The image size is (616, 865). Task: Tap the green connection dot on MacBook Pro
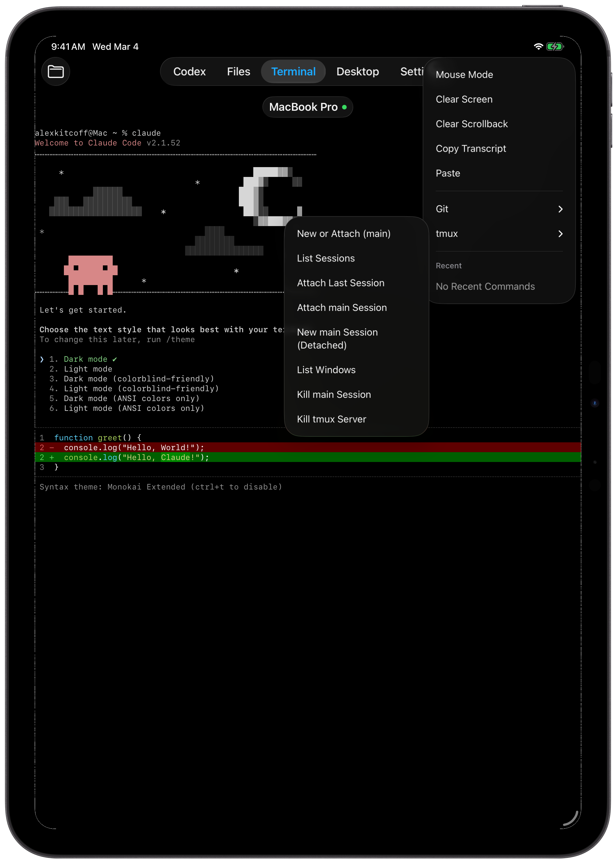pos(344,107)
